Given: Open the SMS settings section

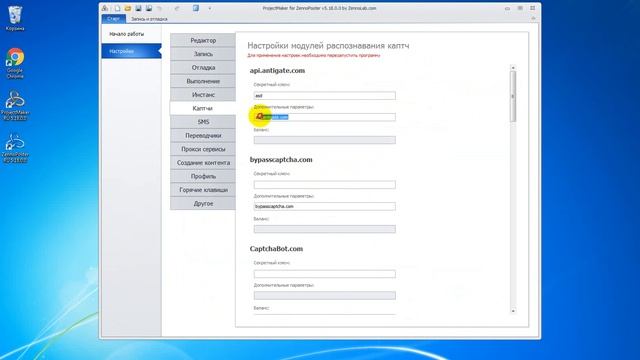Looking at the screenshot, I should point(203,122).
